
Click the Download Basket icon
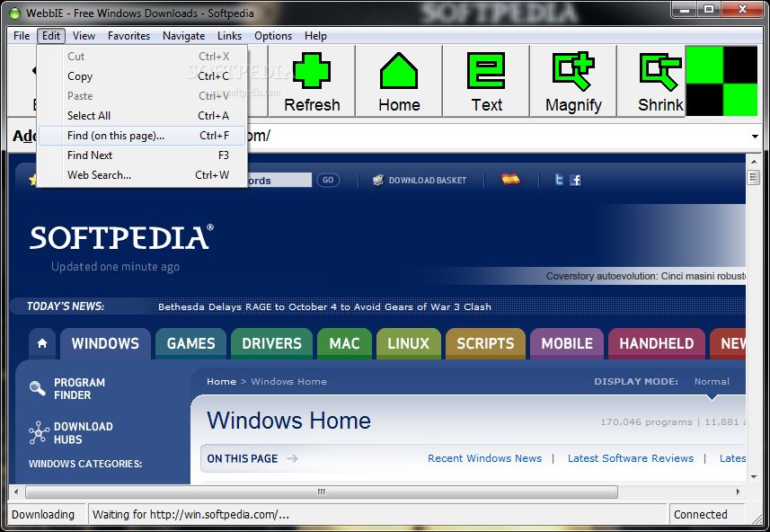(377, 181)
